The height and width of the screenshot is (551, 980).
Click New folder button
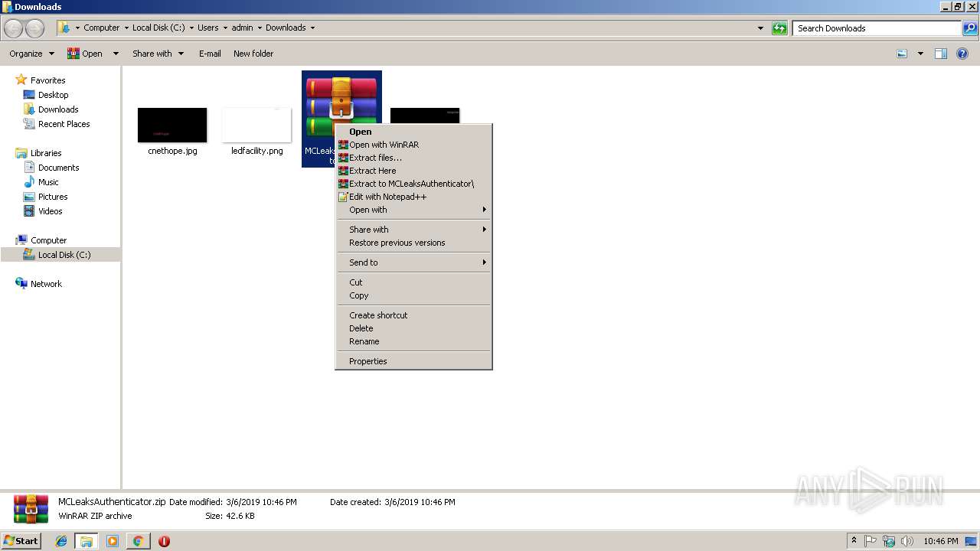click(253, 54)
